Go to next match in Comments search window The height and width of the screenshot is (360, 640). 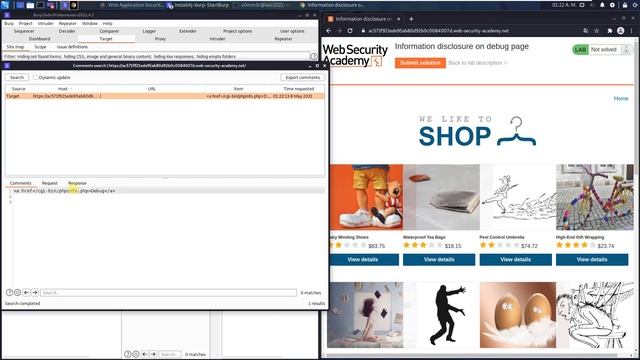[x=35, y=293]
